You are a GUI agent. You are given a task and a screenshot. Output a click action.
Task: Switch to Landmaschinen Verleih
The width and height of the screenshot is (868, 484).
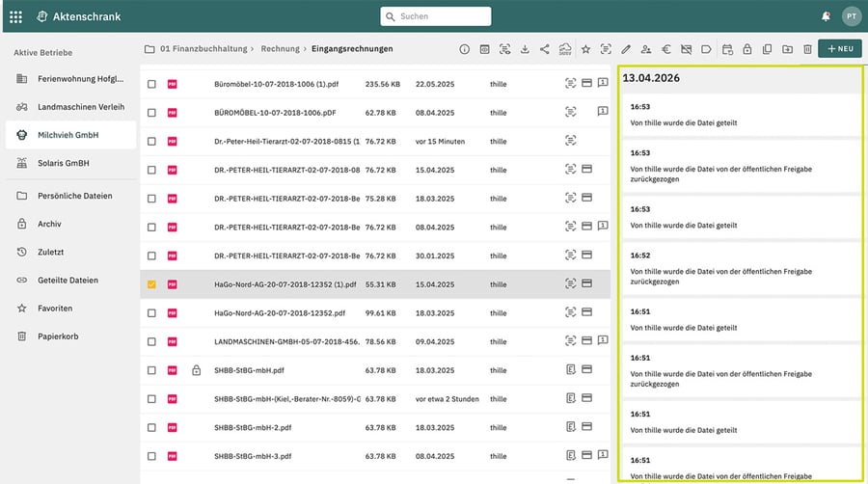tap(70, 107)
